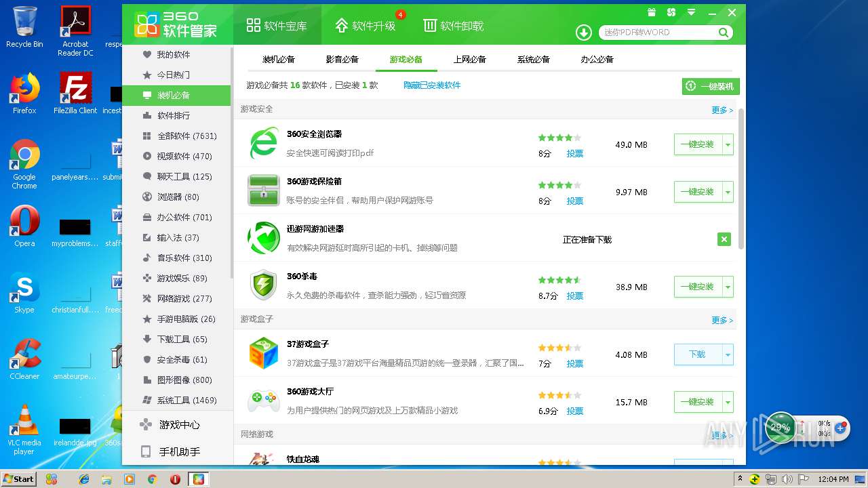Viewport: 868px width, 488px height.
Task: Click the magnifier search icon
Action: [x=724, y=33]
